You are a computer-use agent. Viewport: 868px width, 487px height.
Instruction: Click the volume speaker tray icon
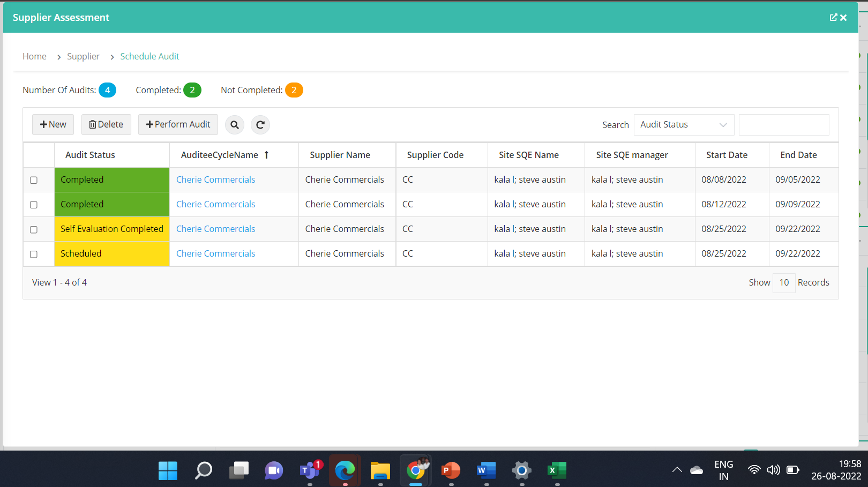click(773, 470)
